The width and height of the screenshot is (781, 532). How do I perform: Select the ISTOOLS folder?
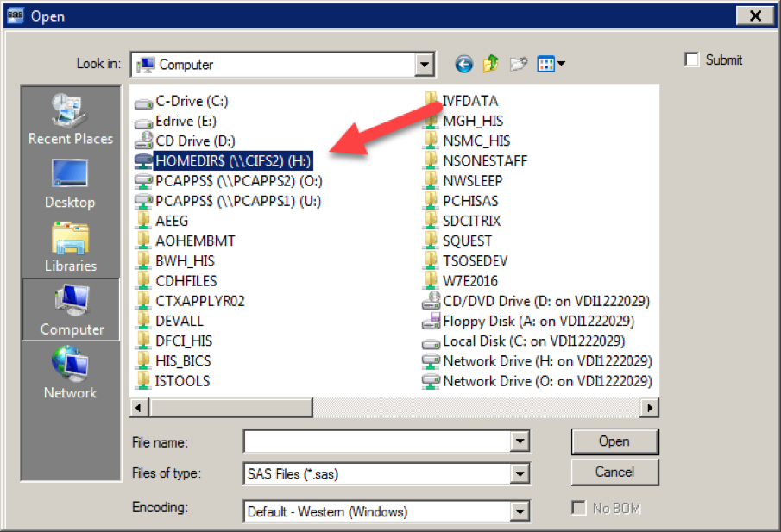coord(173,381)
